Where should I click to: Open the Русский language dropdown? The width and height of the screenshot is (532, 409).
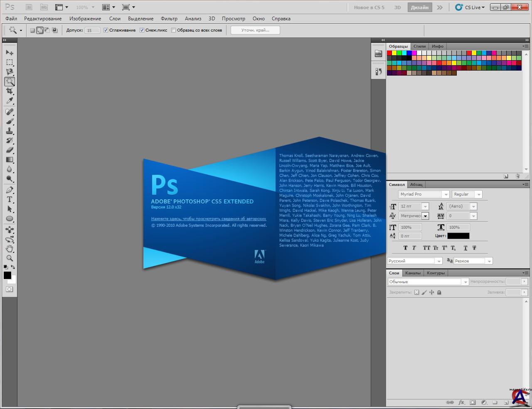tap(438, 261)
